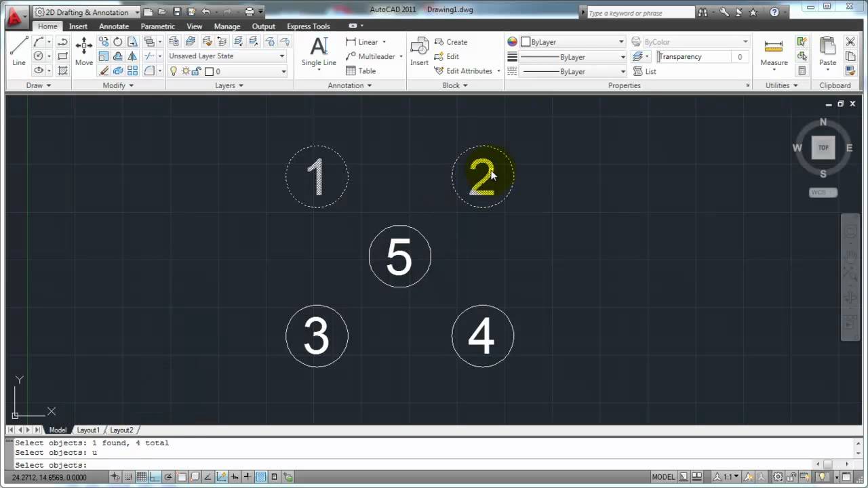
Task: Click the Undo arrow icon
Action: coord(206,12)
